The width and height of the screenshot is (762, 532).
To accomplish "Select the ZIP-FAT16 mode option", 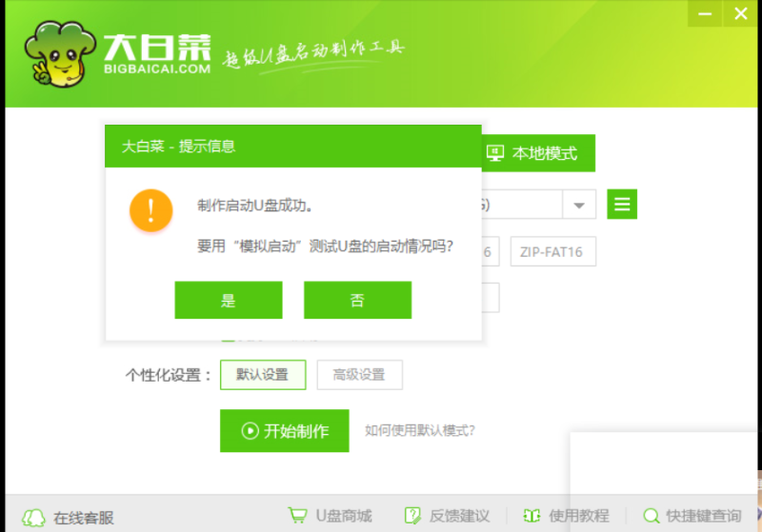I will click(553, 251).
